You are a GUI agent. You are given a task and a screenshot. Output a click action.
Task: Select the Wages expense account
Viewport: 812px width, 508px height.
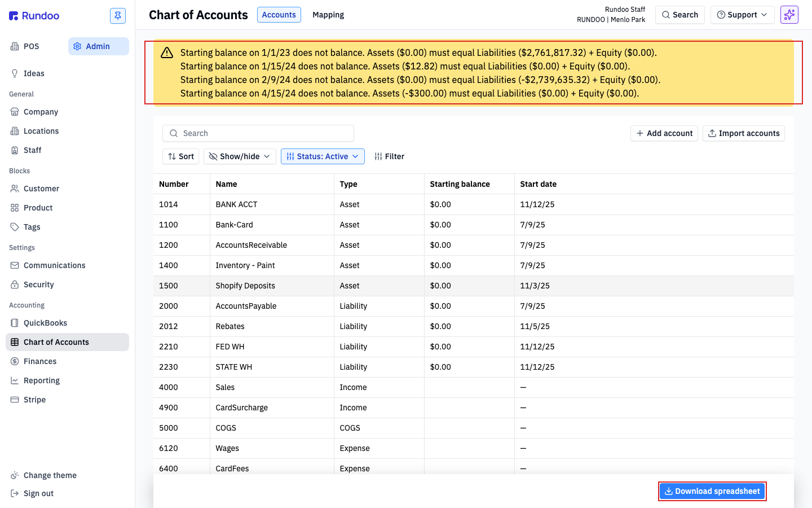[x=474, y=448]
